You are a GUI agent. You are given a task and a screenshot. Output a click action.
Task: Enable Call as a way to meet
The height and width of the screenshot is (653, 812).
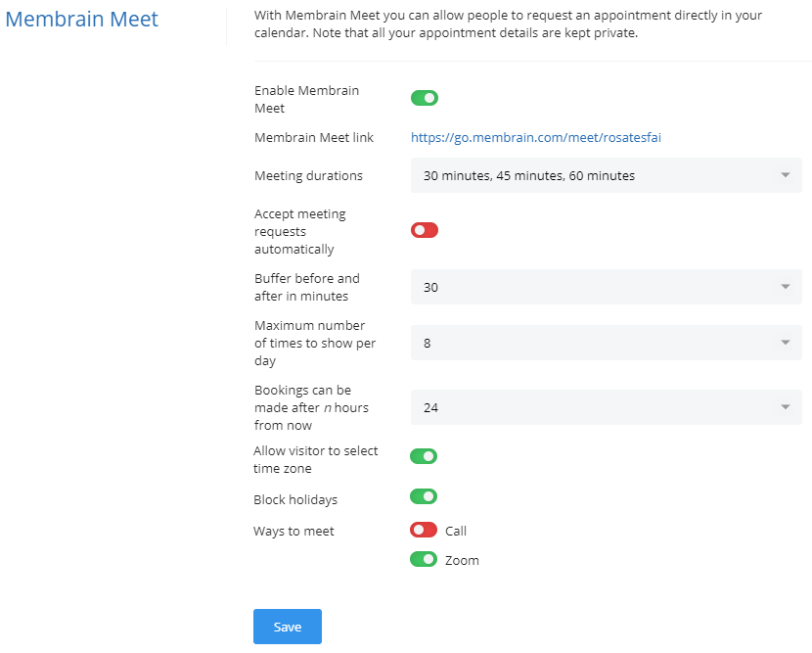coord(424,530)
